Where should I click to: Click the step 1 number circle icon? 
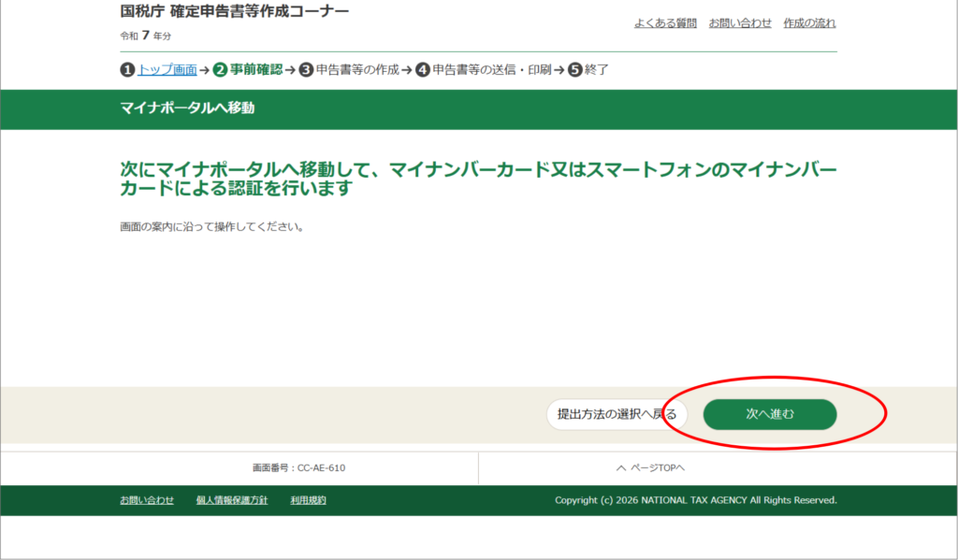[127, 70]
